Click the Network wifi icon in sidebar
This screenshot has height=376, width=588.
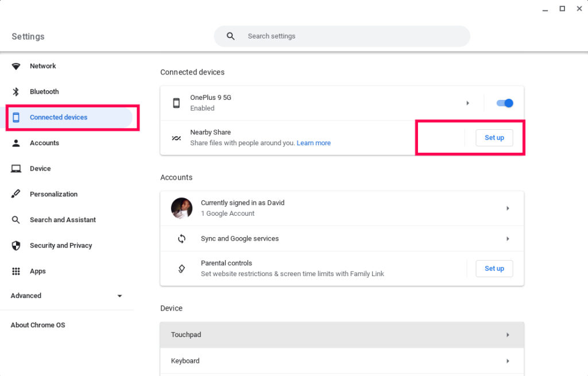(x=16, y=67)
